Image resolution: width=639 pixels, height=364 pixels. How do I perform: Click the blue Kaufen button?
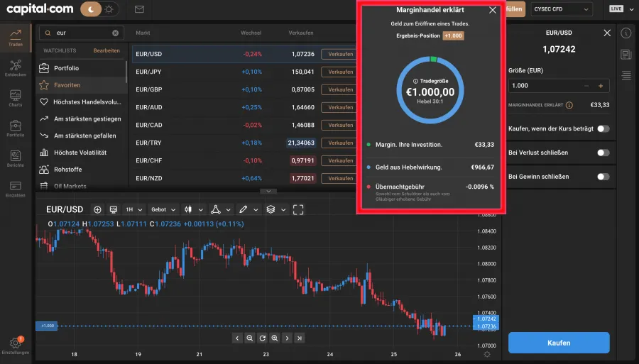[558, 343]
